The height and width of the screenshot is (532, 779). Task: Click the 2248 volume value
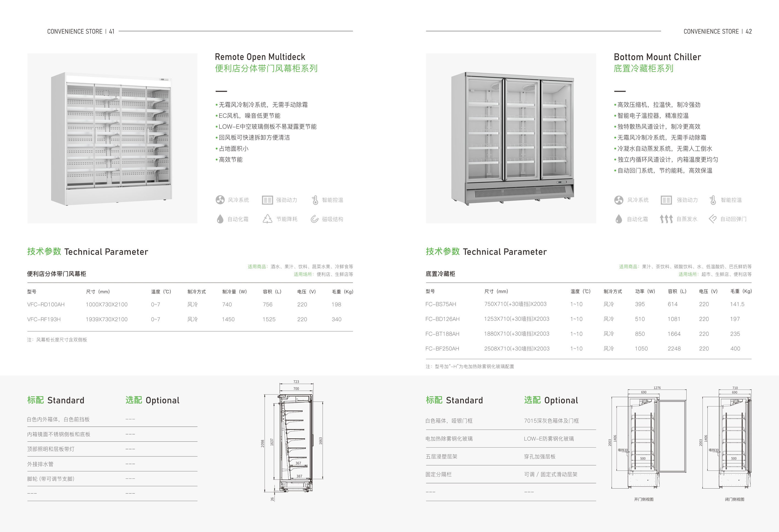click(674, 349)
